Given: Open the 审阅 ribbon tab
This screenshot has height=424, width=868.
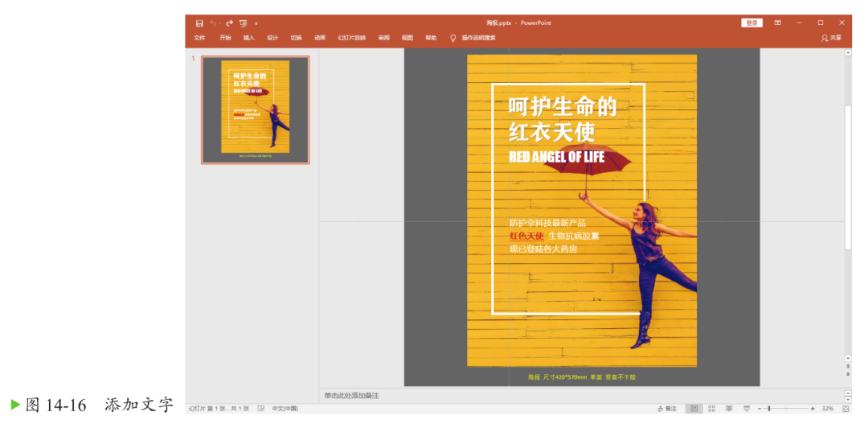Looking at the screenshot, I should pyautogui.click(x=383, y=38).
